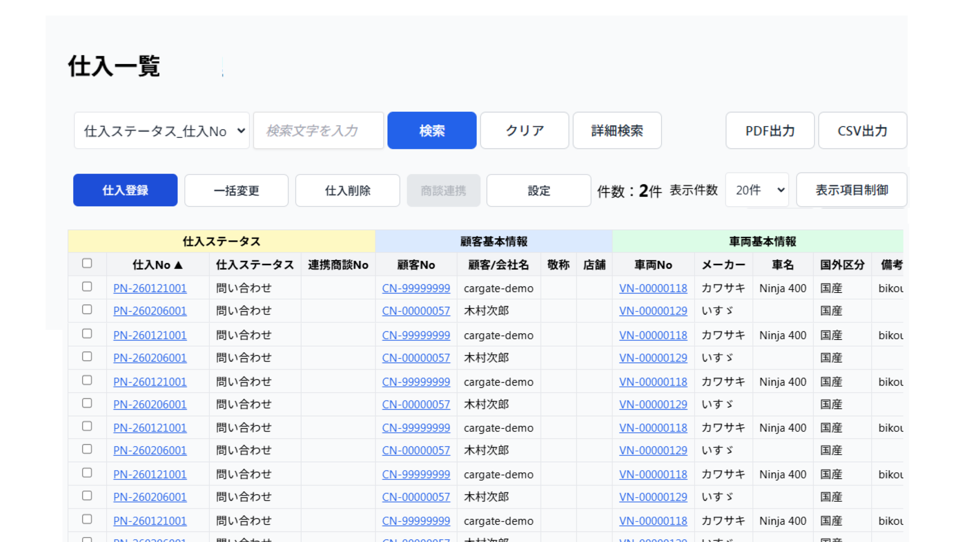Click the クリア button
Viewport: 980px width, 542px height.
[524, 131]
